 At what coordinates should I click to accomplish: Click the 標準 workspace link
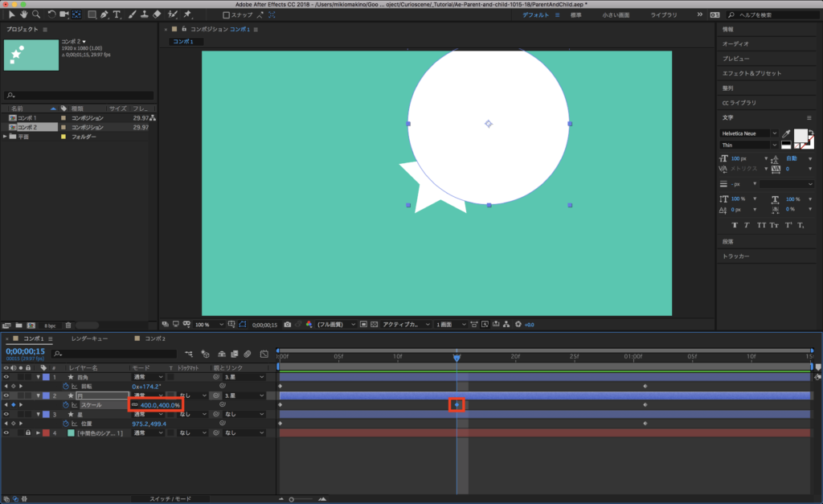click(x=575, y=15)
